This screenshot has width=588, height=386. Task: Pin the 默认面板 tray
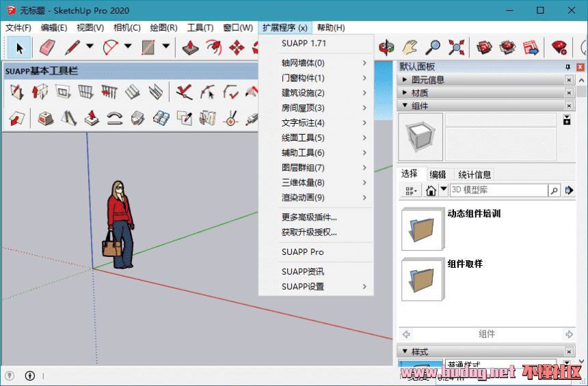point(567,67)
